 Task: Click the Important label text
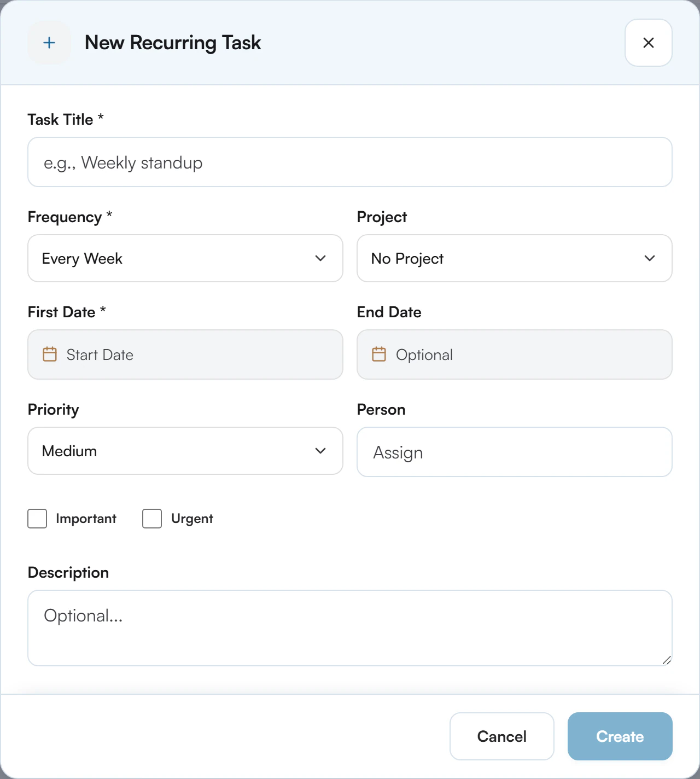pyautogui.click(x=86, y=519)
